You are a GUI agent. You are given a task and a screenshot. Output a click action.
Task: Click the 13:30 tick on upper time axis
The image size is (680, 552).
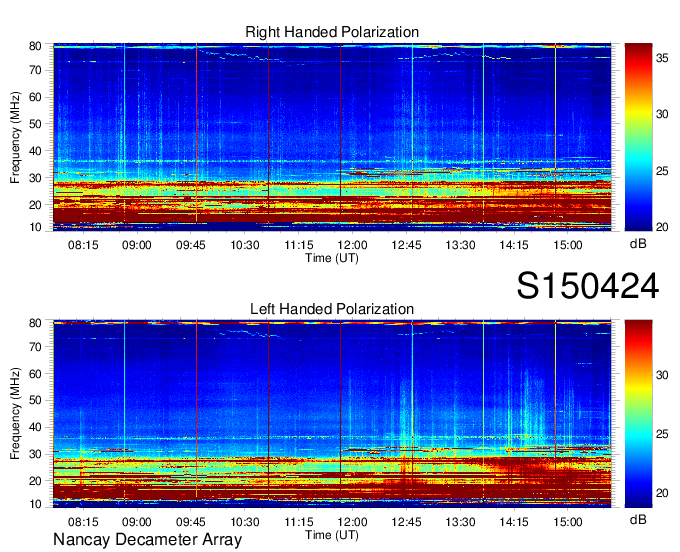[461, 245]
